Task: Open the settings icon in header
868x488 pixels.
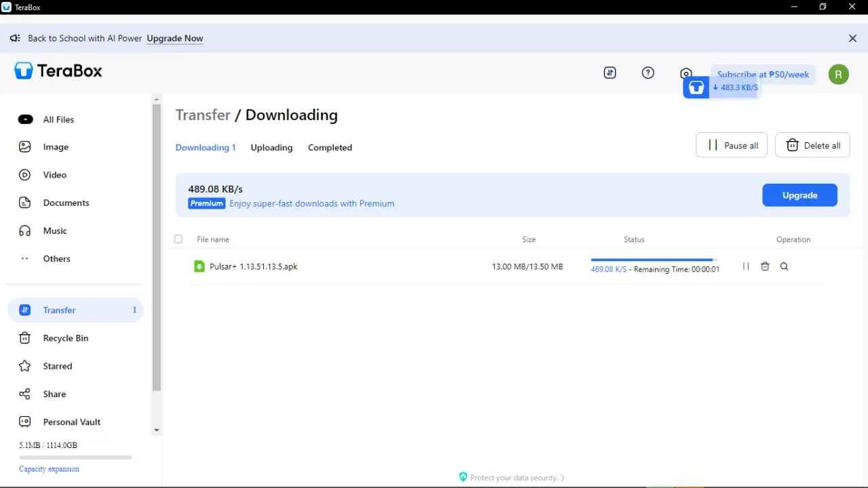Action: point(686,73)
